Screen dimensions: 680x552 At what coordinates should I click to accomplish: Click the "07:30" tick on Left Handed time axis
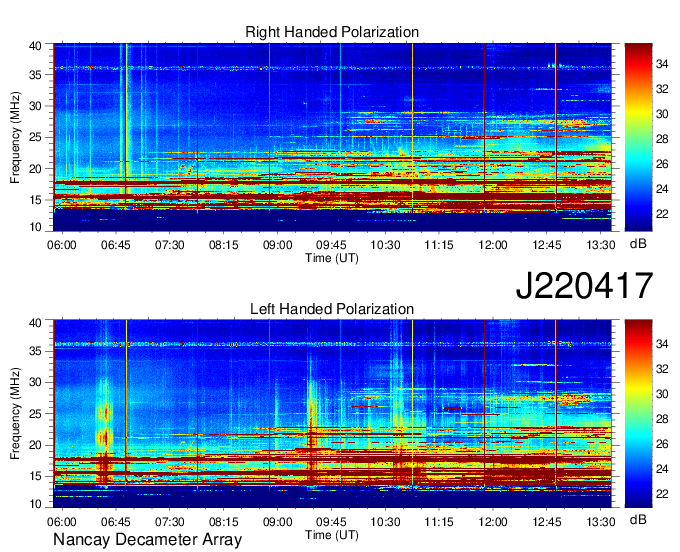pyautogui.click(x=170, y=522)
